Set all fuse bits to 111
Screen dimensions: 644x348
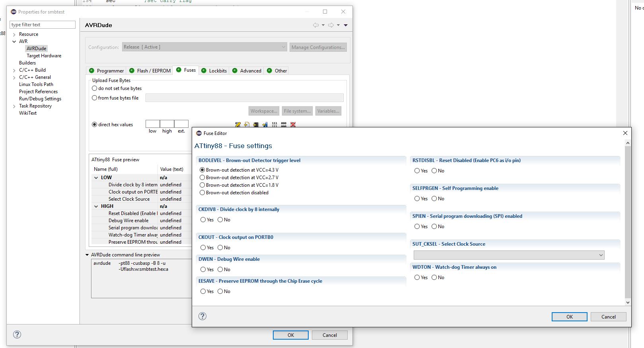274,125
